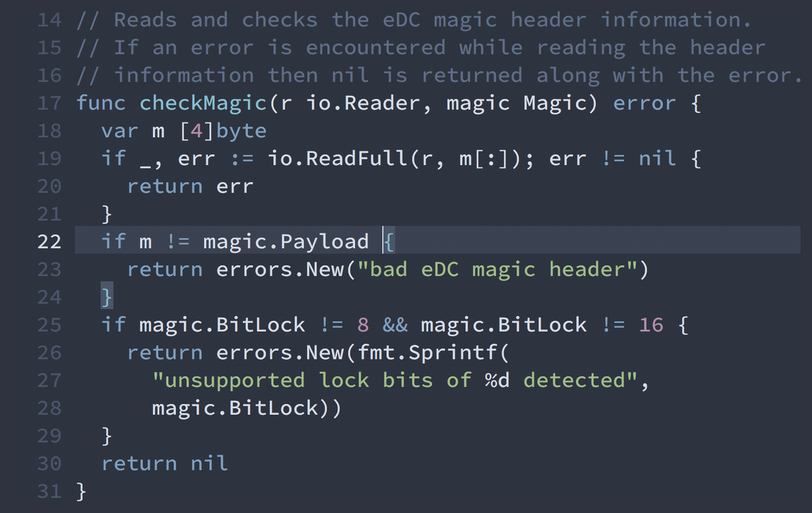Click line number 31 in the gutter
This screenshot has height=513, width=812.
49,491
